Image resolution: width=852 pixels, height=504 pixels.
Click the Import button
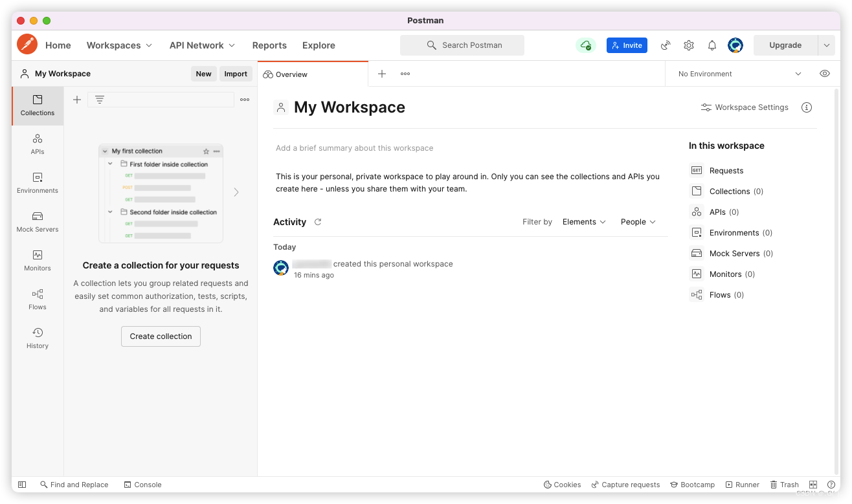236,74
